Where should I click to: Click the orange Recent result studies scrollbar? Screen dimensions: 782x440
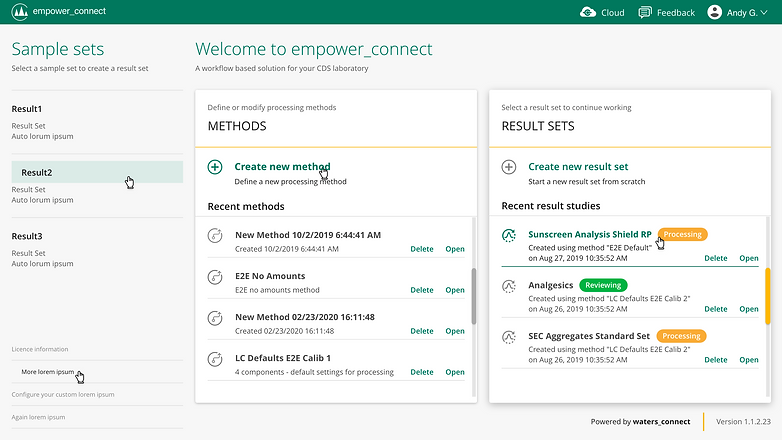[x=768, y=296]
